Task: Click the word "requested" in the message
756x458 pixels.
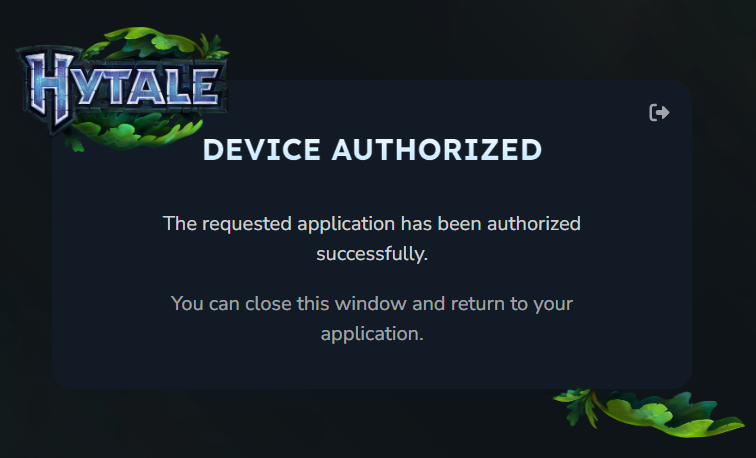Action: pos(246,224)
